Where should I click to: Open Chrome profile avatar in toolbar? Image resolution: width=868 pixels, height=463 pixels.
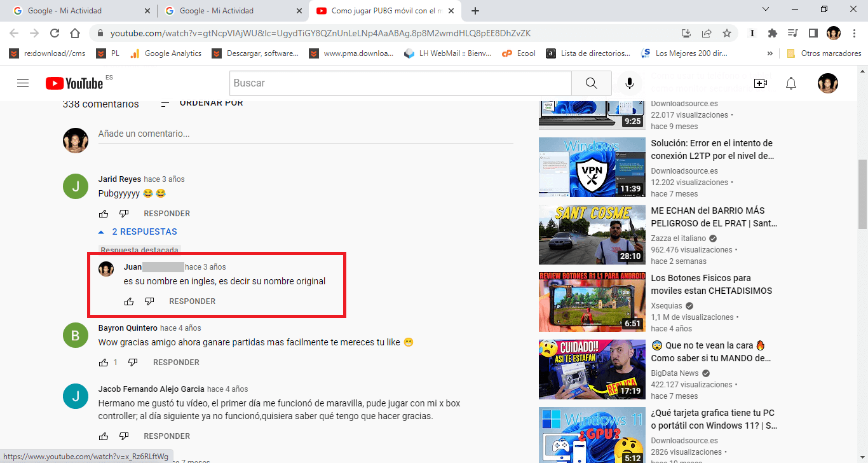coord(833,33)
